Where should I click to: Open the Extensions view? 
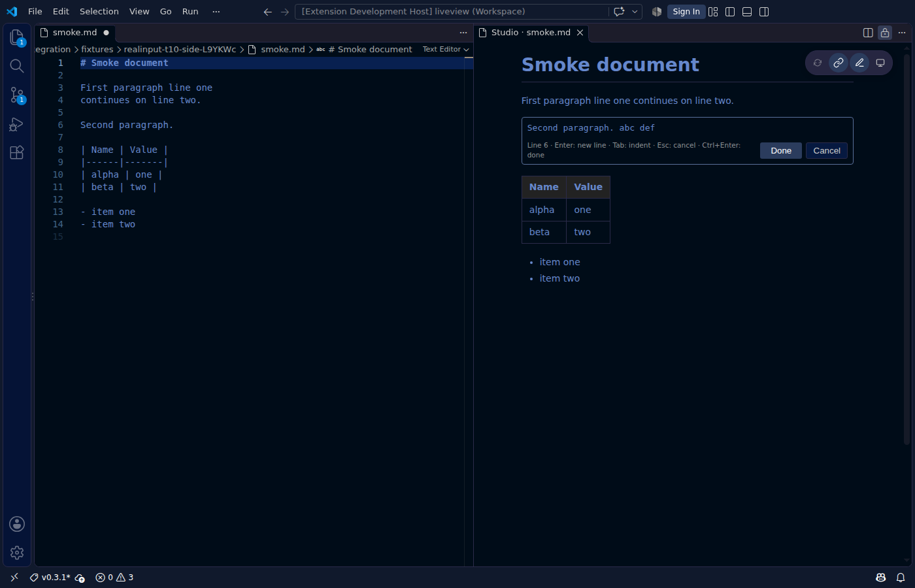coord(17,153)
